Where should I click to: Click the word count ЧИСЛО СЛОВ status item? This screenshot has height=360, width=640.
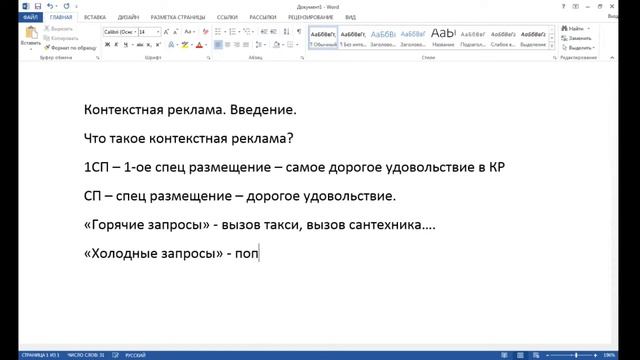86,355
